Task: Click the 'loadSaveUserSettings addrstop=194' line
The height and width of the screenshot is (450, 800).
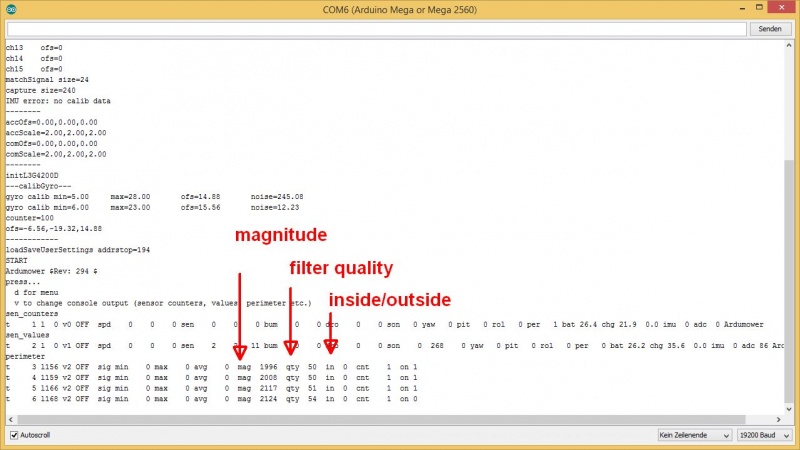Action: click(78, 250)
